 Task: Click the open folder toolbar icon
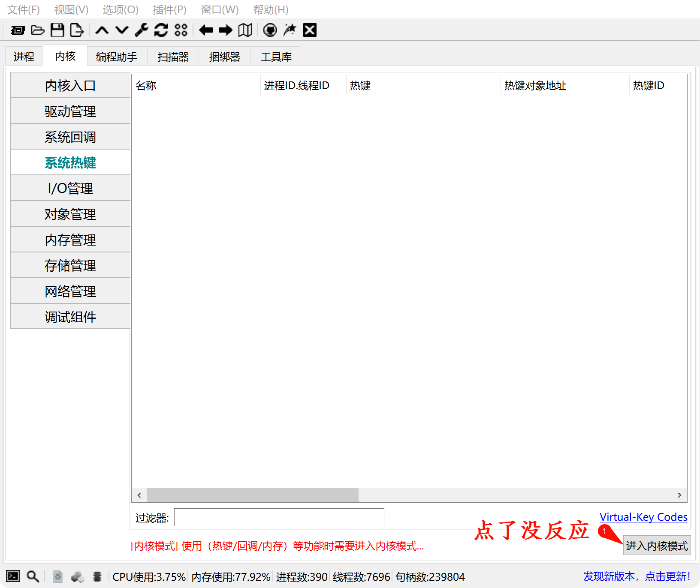coord(38,30)
